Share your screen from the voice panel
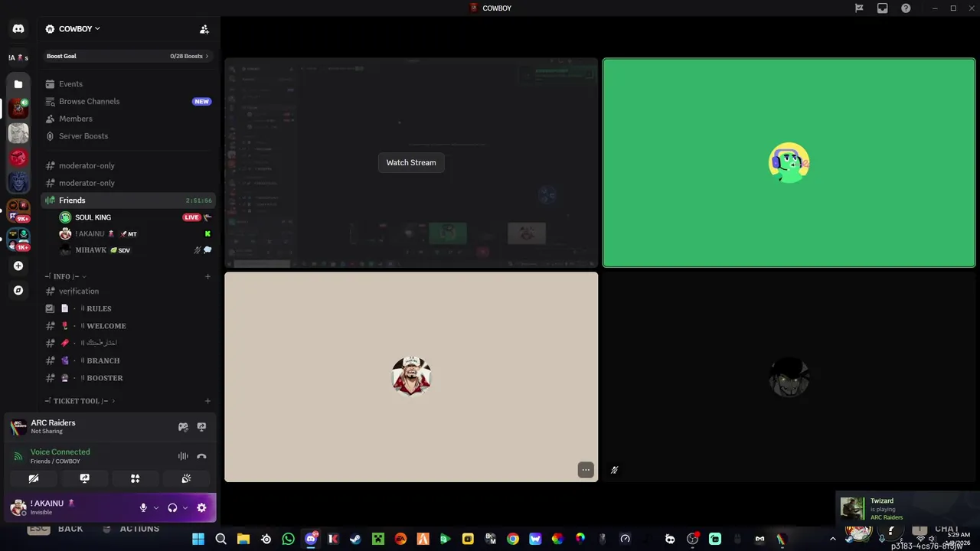The height and width of the screenshot is (551, 980). (84, 478)
